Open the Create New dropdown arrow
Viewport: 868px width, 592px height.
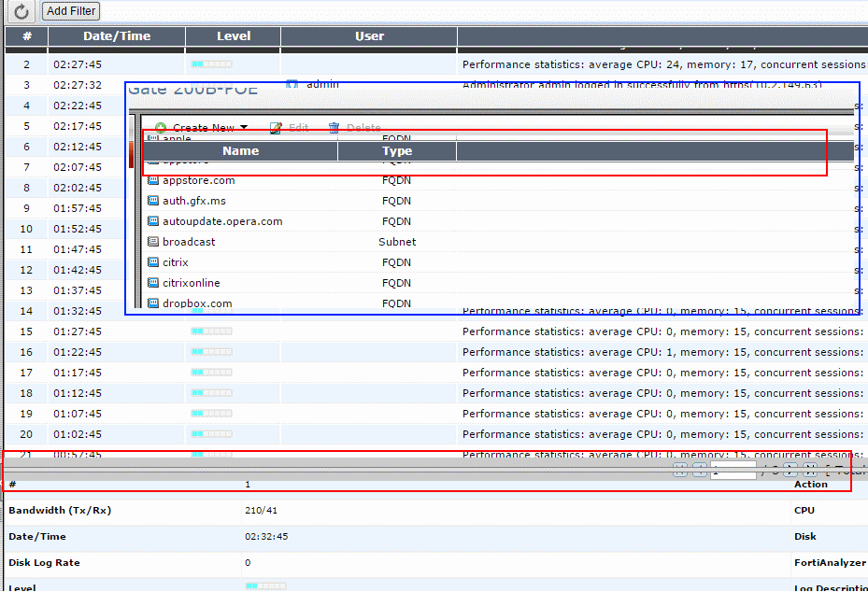coord(244,128)
